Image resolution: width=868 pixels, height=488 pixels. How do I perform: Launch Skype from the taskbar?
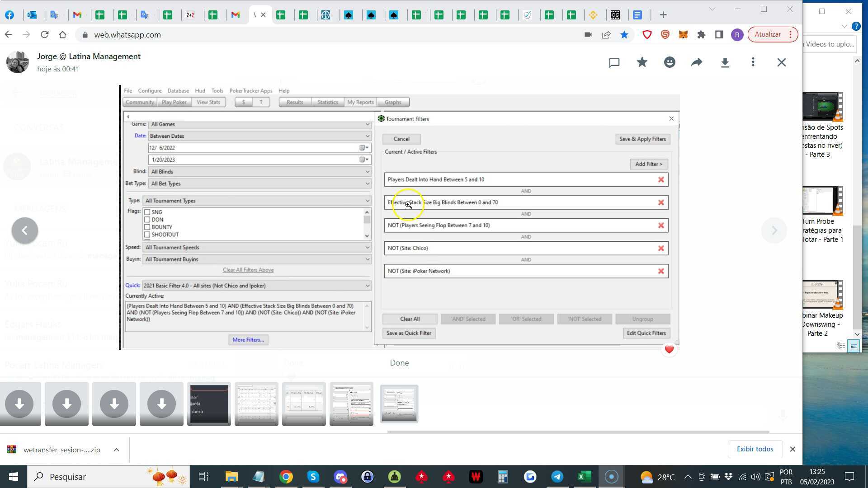(313, 477)
